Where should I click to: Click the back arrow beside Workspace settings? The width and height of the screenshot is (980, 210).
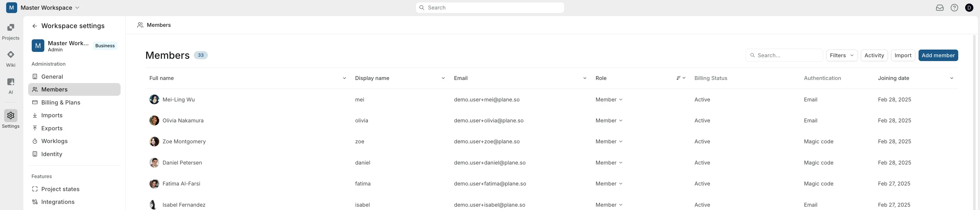click(x=35, y=26)
